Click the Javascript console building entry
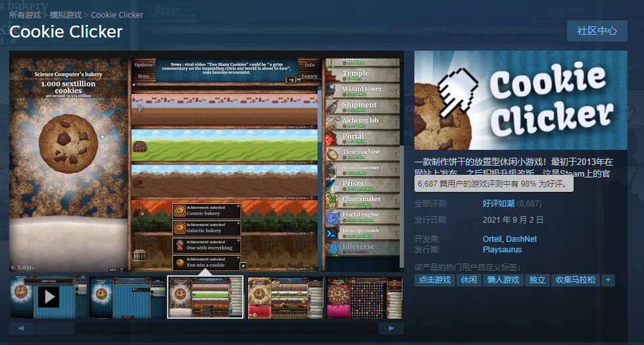644x345 pixels. click(x=363, y=232)
